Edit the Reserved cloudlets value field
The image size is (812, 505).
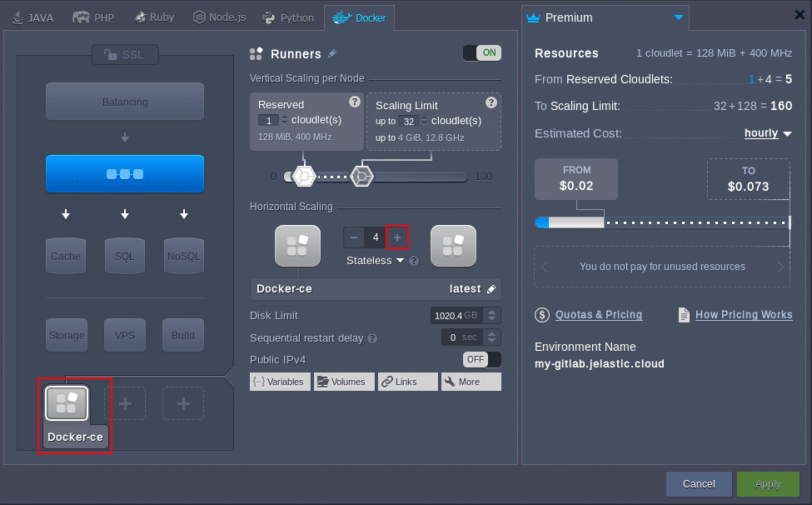click(269, 121)
